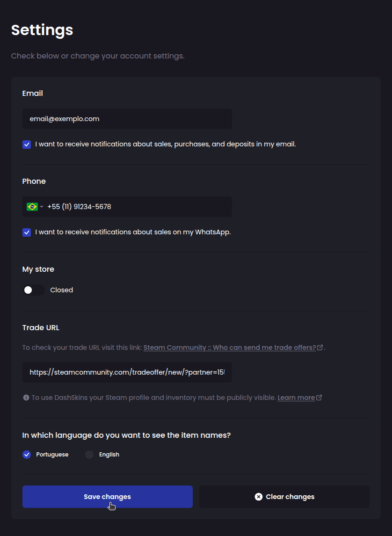Click the X circle icon inside Clear changes
The width and height of the screenshot is (392, 536).
point(259,496)
